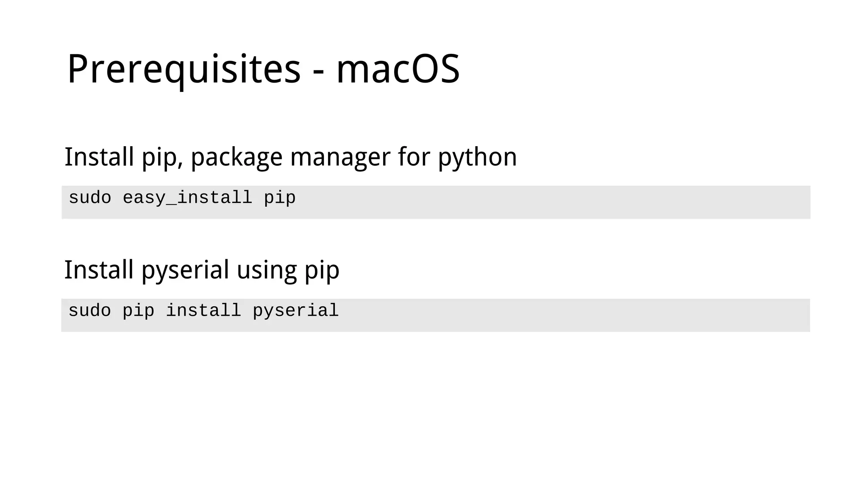868x488 pixels.
Task: Click the word 'python' in the first heading
Action: click(477, 158)
